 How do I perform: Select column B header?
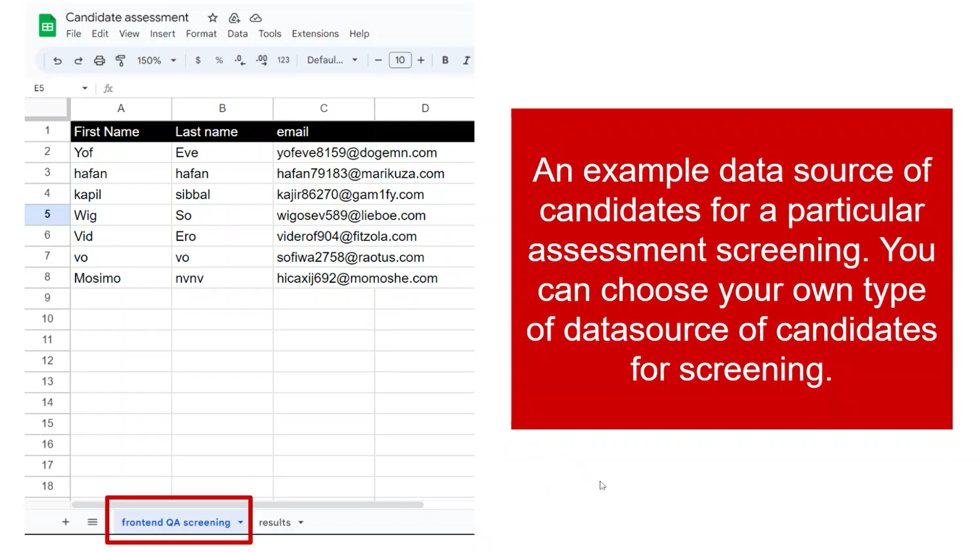(x=222, y=108)
